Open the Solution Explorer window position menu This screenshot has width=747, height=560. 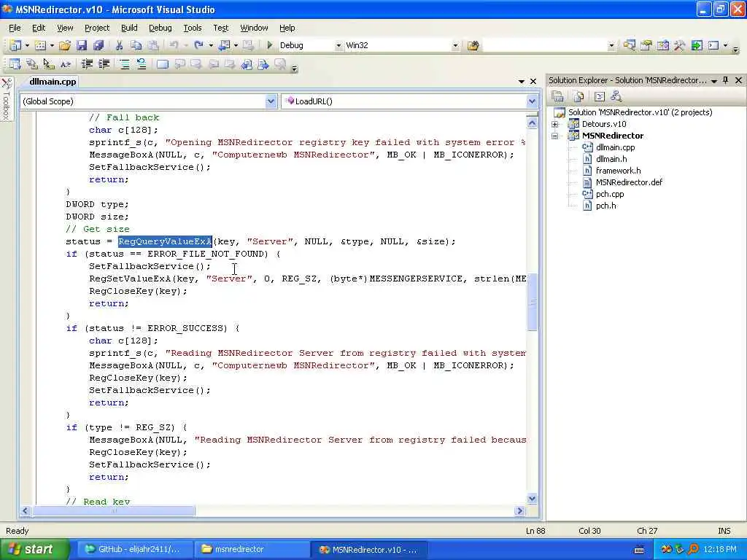[x=713, y=81]
